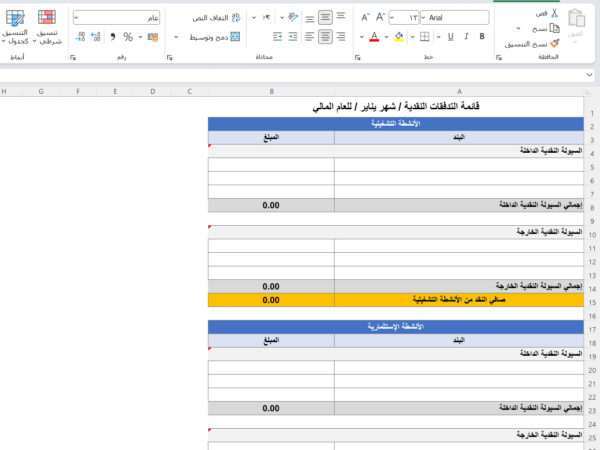The width and height of the screenshot is (600, 450).
Task: Toggle Underline formatting
Action: pos(451,37)
